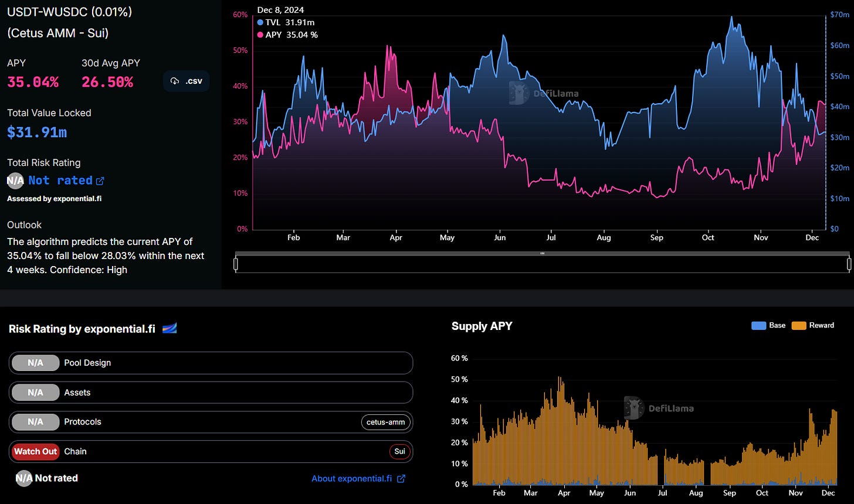Click APY pink dot in chart tooltip
The height and width of the screenshot is (504, 854).
tap(260, 35)
